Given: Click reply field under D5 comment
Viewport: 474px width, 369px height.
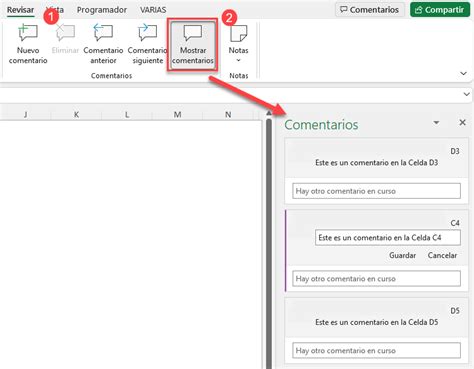Looking at the screenshot, I should click(376, 350).
